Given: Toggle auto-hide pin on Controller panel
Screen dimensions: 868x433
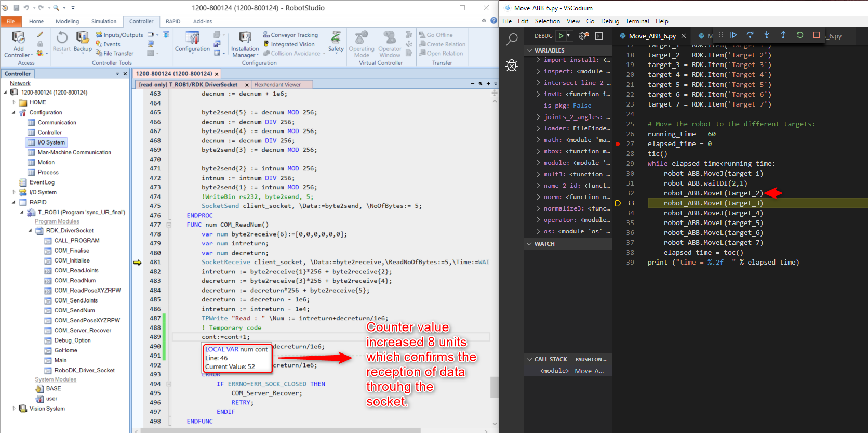Looking at the screenshot, I should coord(117,74).
